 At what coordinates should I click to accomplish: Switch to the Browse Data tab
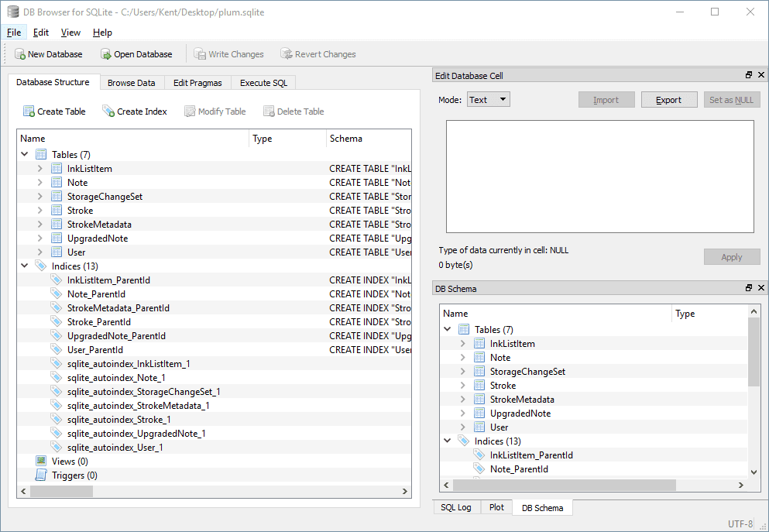pyautogui.click(x=132, y=83)
